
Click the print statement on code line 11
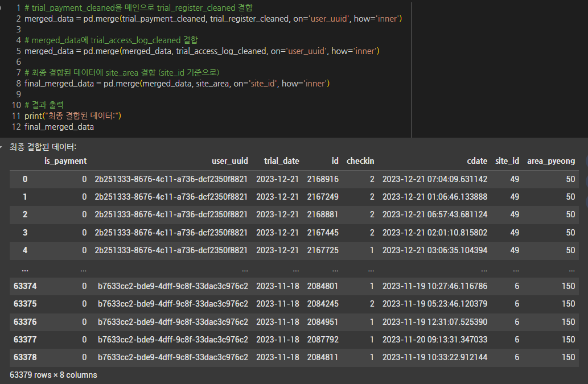[73, 115]
